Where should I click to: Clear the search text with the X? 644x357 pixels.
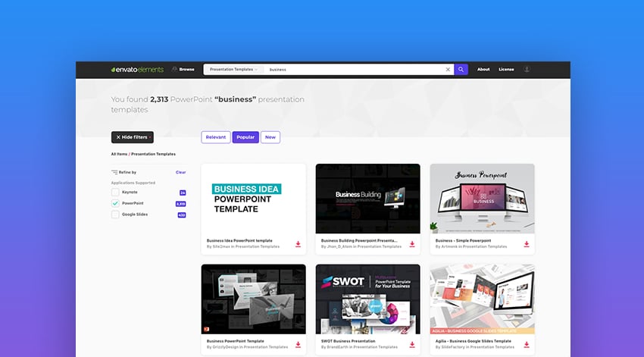(448, 70)
